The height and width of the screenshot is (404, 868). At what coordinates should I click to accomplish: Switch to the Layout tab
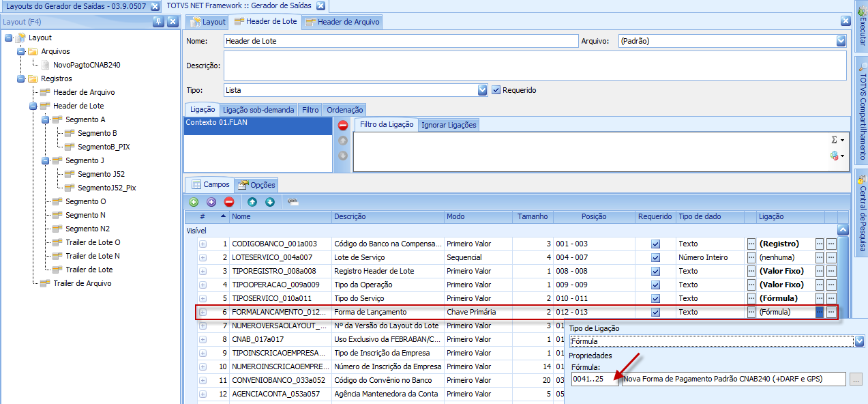(x=207, y=22)
